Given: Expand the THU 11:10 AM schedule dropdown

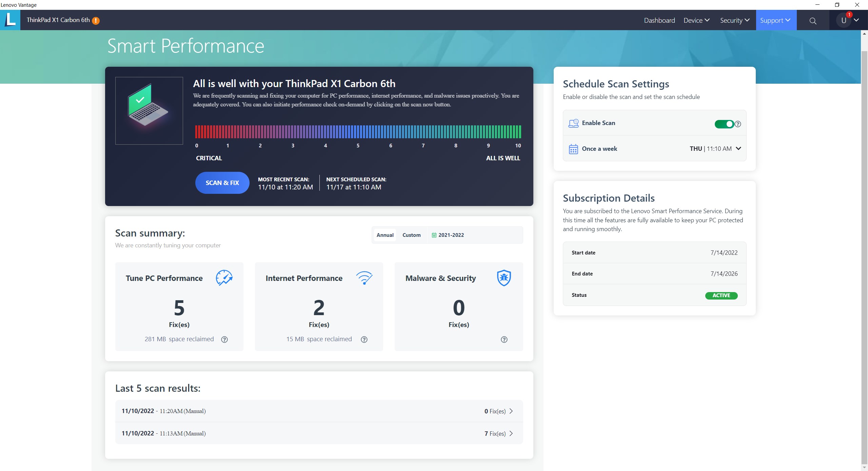Looking at the screenshot, I should point(738,148).
